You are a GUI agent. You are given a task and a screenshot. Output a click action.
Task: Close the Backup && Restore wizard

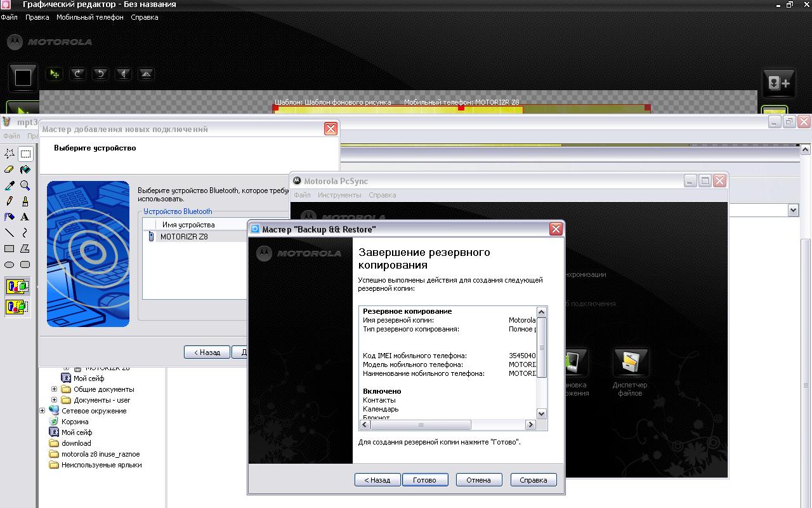coord(556,229)
